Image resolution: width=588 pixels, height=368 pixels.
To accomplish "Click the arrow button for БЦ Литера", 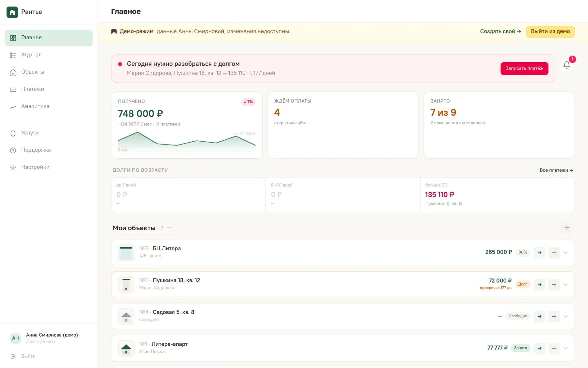I will pos(539,253).
